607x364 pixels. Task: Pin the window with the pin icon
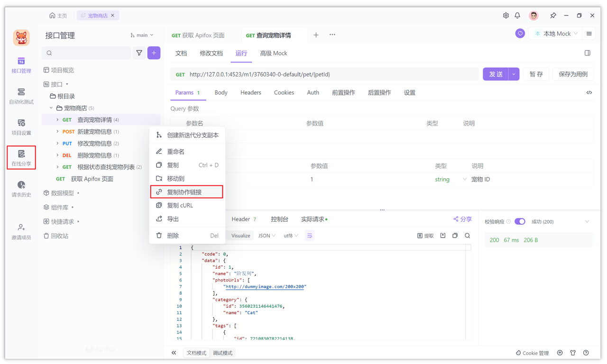[x=553, y=15]
